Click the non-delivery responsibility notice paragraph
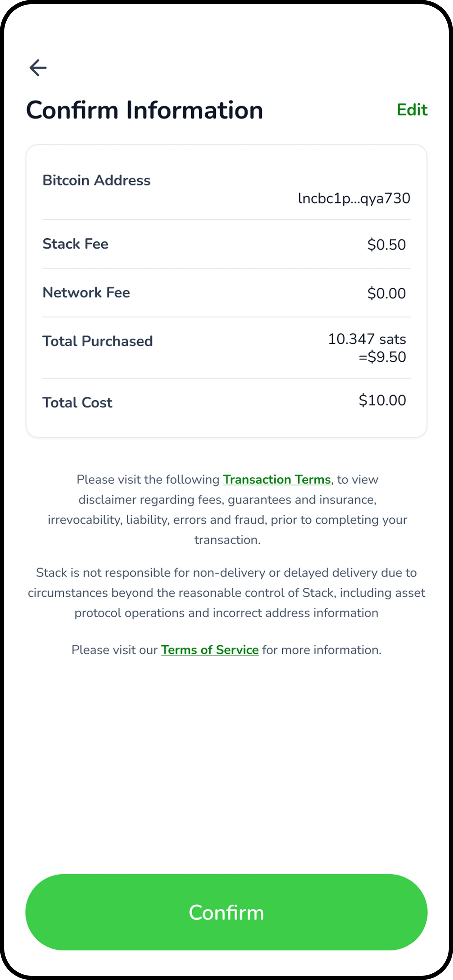 pos(226,593)
